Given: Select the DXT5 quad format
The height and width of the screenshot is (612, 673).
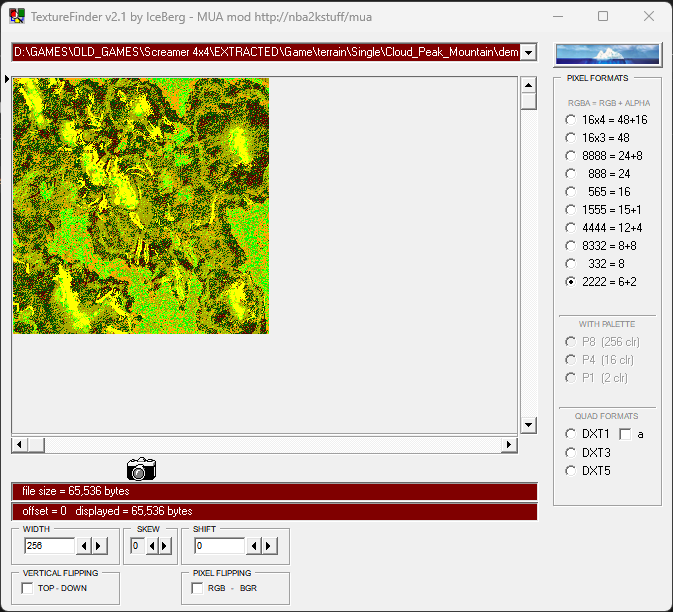Looking at the screenshot, I should [x=571, y=470].
